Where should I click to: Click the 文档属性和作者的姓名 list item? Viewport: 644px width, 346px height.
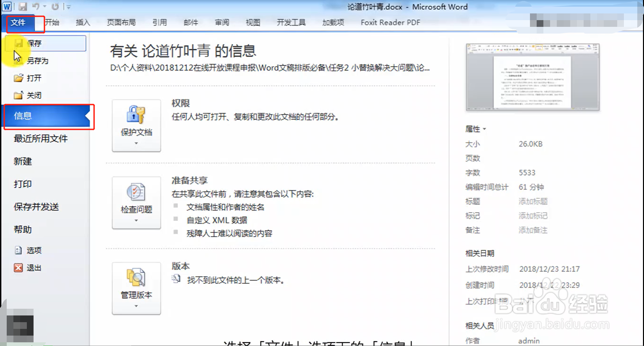[225, 207]
